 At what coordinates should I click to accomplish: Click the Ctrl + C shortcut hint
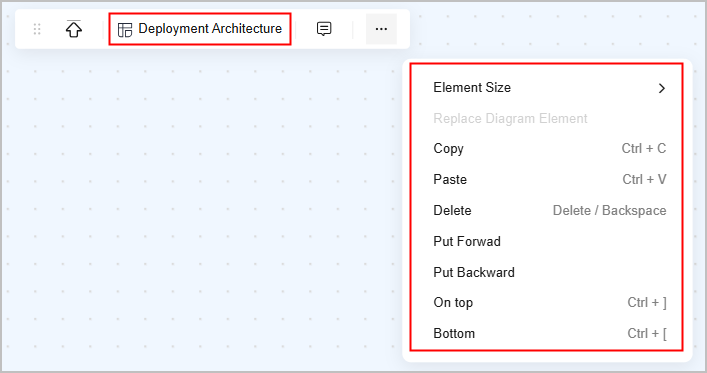pyautogui.click(x=644, y=148)
